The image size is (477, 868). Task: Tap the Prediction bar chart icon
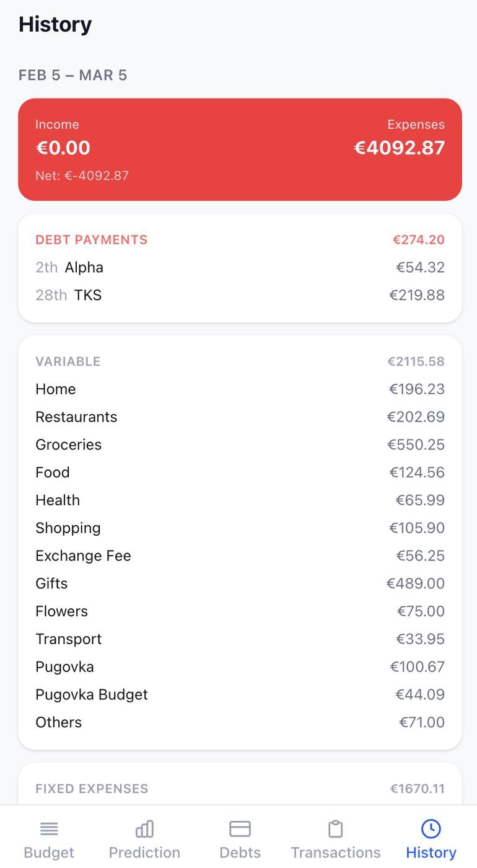click(144, 828)
